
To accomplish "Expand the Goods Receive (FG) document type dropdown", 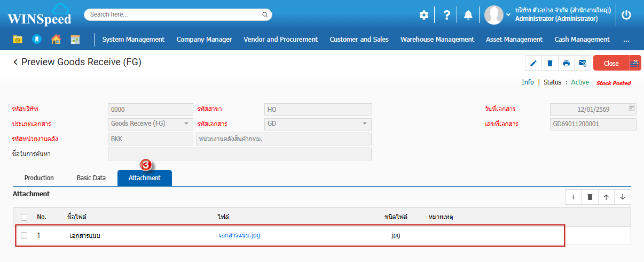I will point(186,124).
